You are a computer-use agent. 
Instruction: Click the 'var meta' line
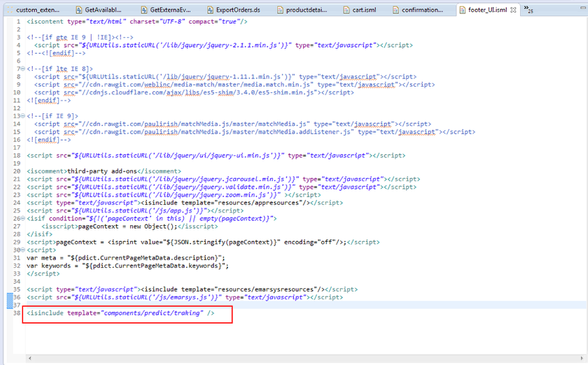pyautogui.click(x=125, y=258)
